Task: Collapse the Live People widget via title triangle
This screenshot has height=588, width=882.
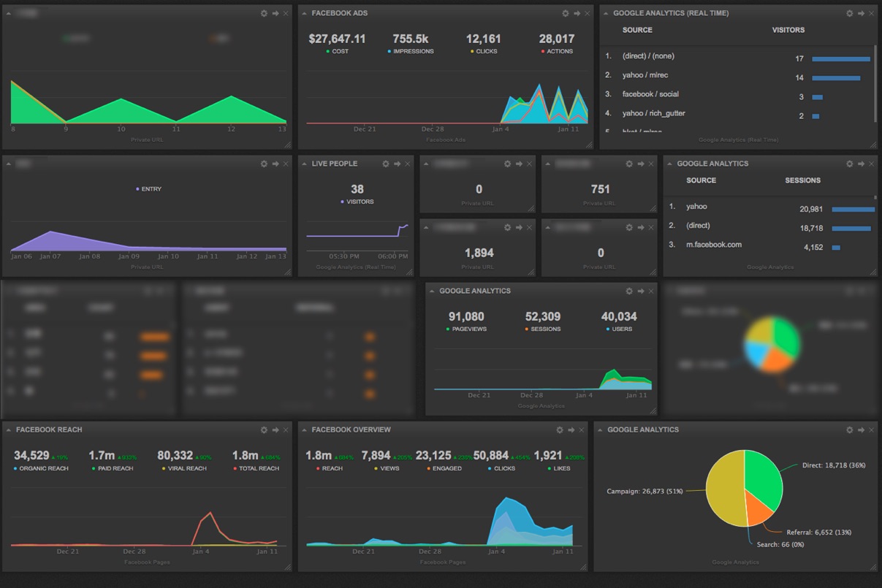Action: pos(305,164)
